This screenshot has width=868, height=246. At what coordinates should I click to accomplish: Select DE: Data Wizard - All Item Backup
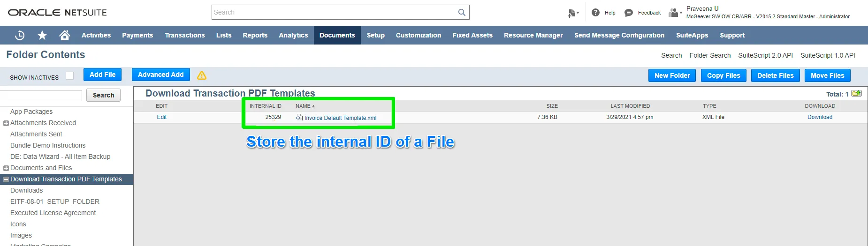(61, 157)
